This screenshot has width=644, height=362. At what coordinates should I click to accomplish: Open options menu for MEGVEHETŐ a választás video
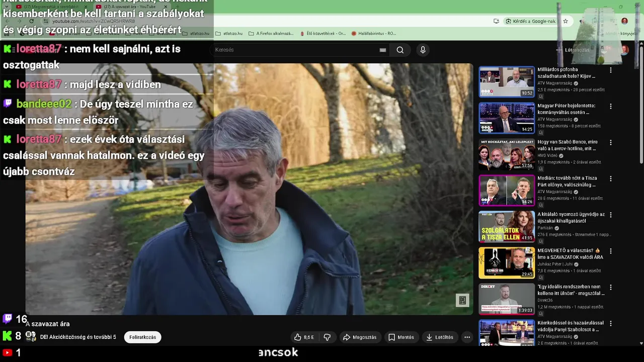(x=611, y=251)
